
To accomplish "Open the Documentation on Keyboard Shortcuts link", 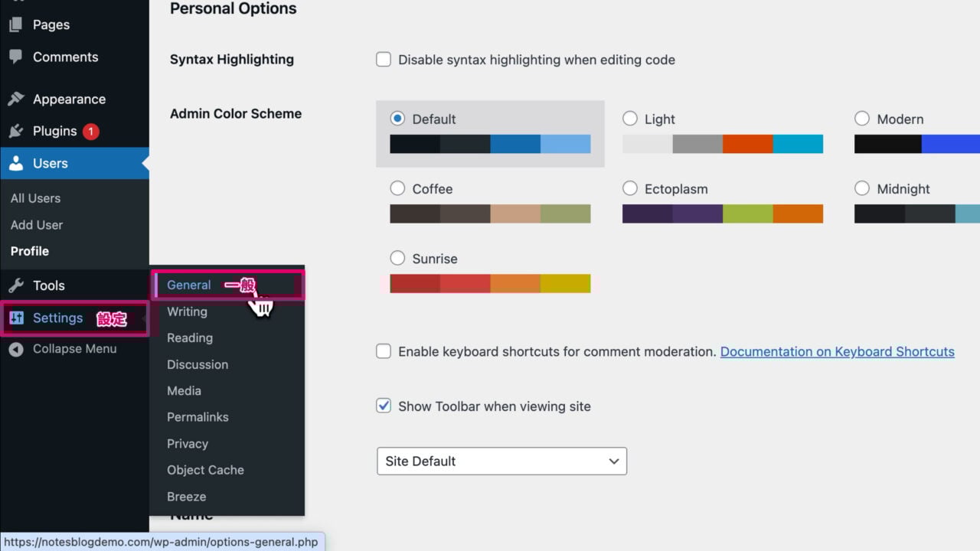I will pyautogui.click(x=837, y=352).
